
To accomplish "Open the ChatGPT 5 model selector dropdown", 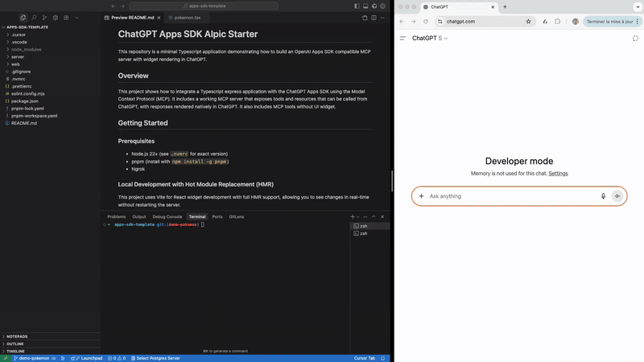I will [430, 39].
